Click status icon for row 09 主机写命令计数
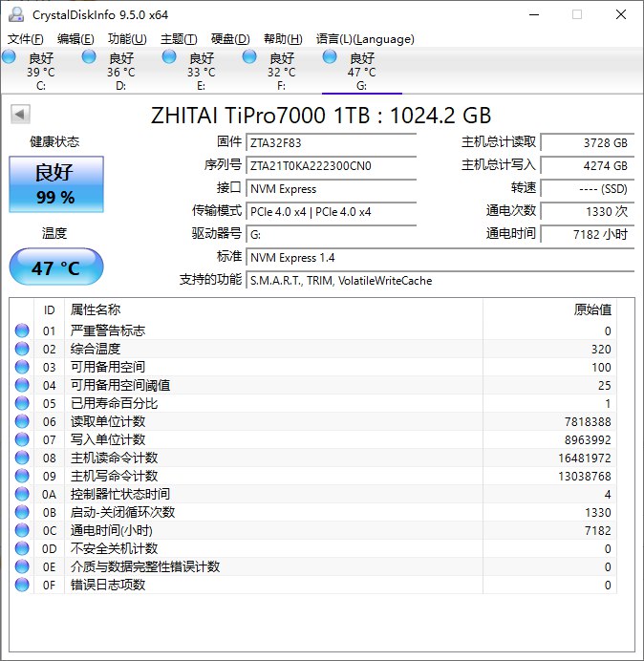The width and height of the screenshot is (644, 661). [x=22, y=476]
